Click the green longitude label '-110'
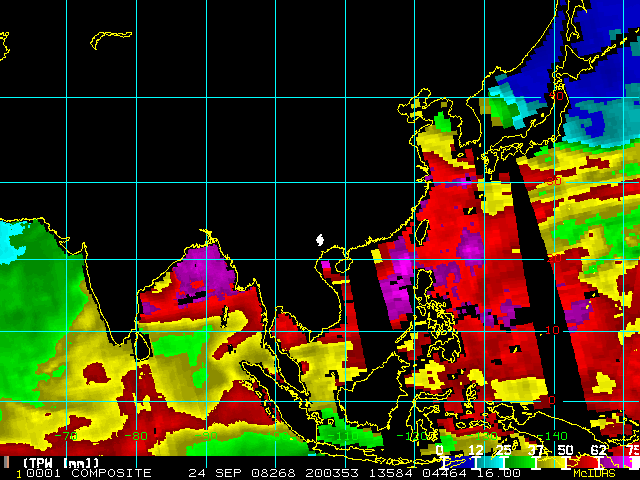This screenshot has height=480, width=640. 342,436
